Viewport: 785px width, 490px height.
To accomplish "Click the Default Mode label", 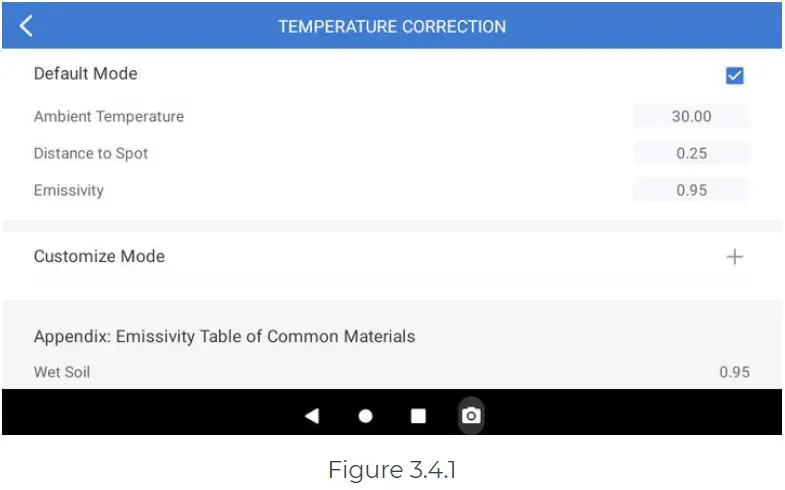I will click(86, 74).
